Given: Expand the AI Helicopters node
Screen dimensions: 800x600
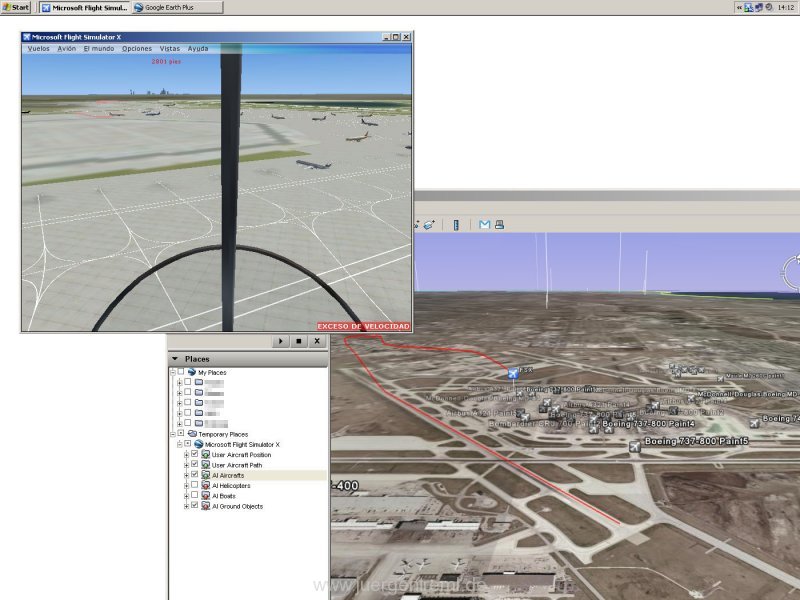Looking at the screenshot, I should pyautogui.click(x=186, y=486).
